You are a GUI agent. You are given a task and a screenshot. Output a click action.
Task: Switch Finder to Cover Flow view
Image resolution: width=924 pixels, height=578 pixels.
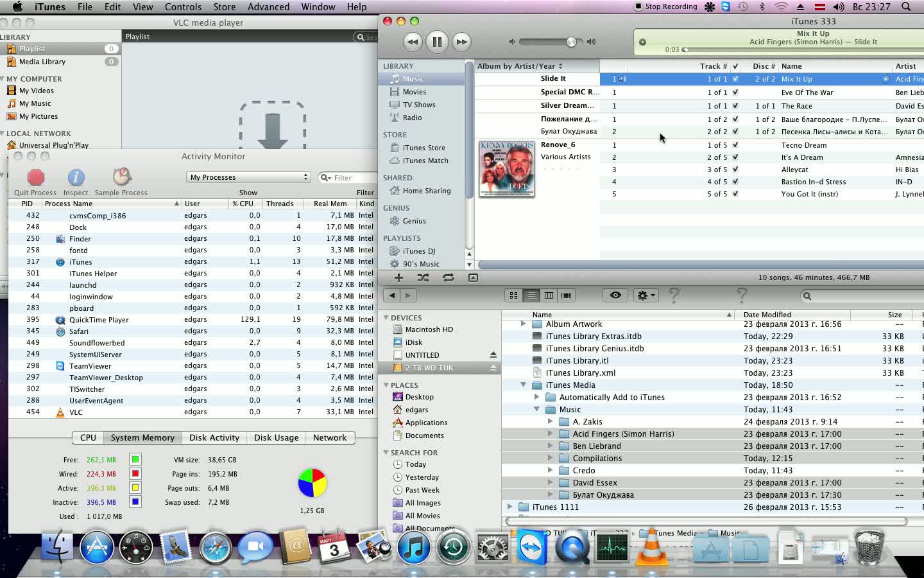(566, 295)
